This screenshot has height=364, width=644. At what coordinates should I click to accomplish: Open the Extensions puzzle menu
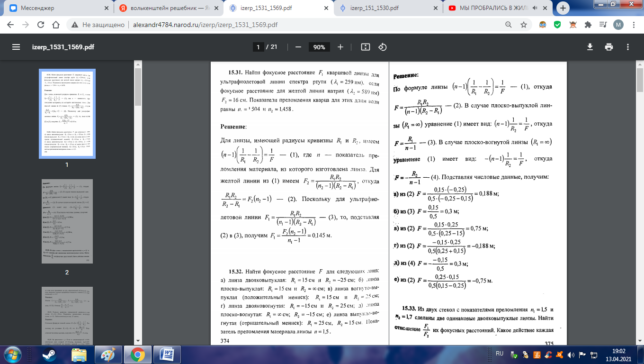click(x=588, y=25)
